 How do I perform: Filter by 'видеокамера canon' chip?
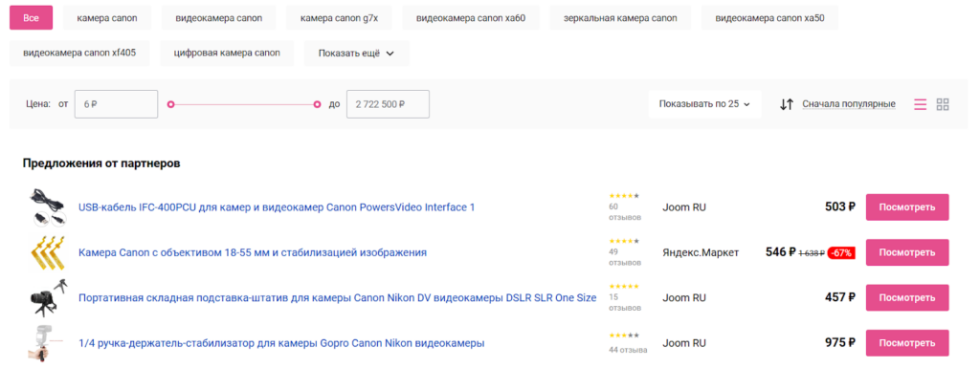coord(219,18)
